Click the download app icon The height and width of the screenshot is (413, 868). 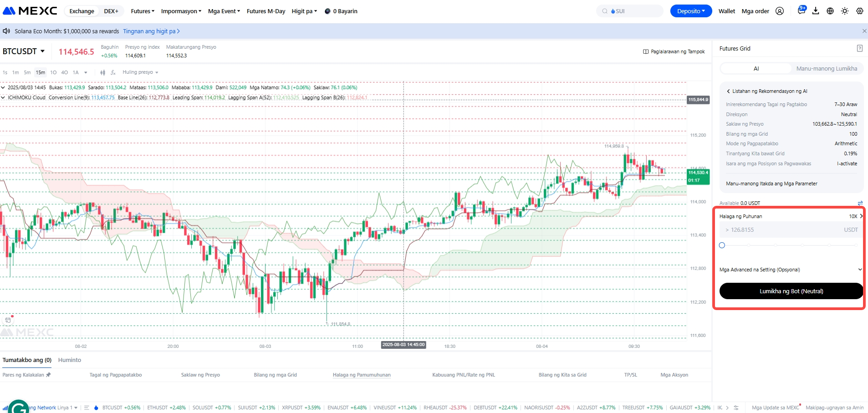click(x=816, y=11)
